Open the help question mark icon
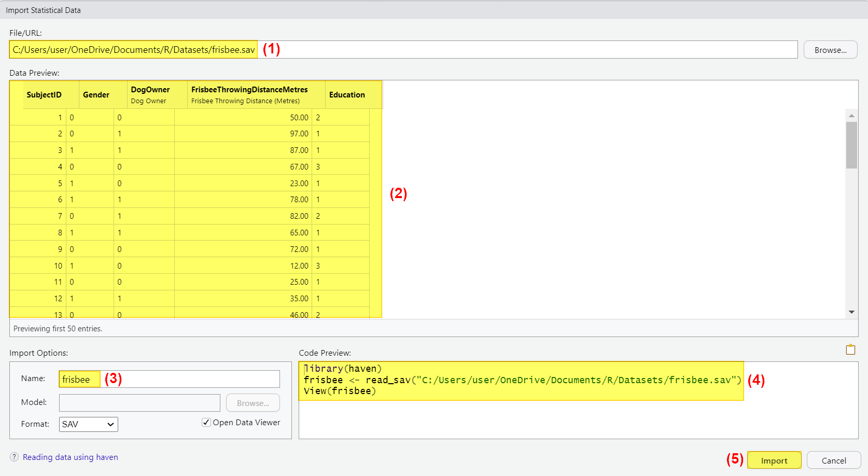Image resolution: width=868 pixels, height=476 pixels. click(x=14, y=457)
